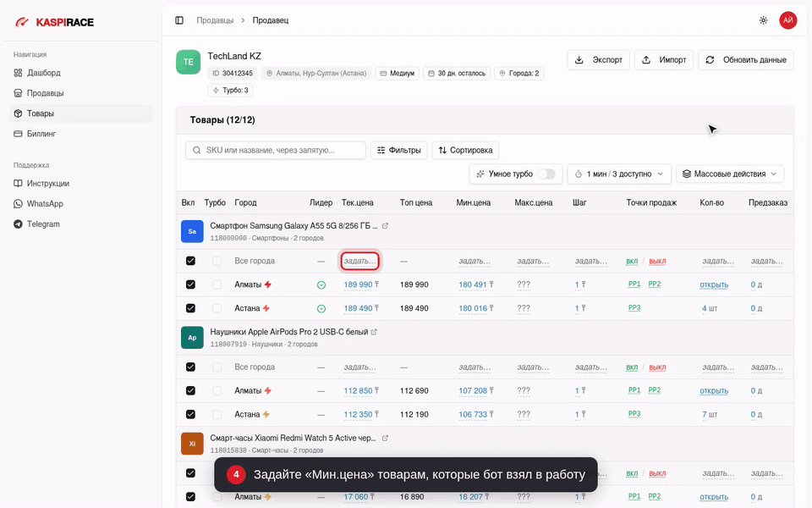The height and width of the screenshot is (508, 812).
Task: Focus the SKU or name search field
Action: tap(276, 151)
